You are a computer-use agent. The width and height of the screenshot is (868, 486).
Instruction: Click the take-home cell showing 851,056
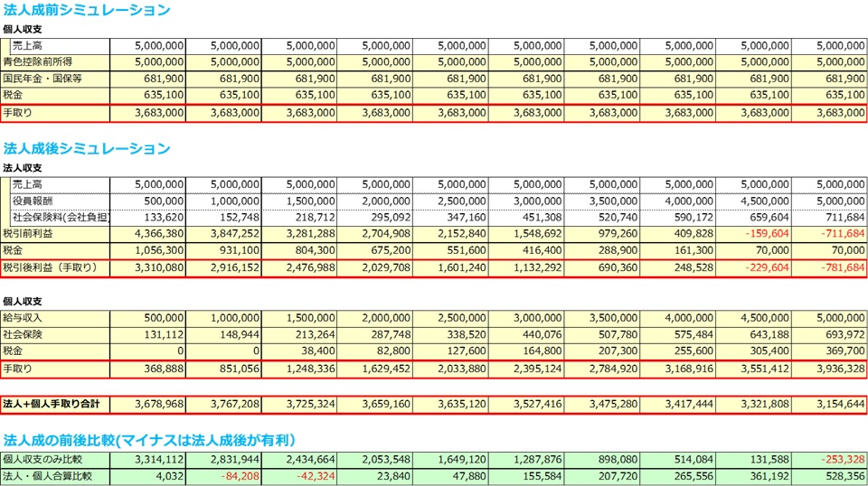[x=223, y=369]
